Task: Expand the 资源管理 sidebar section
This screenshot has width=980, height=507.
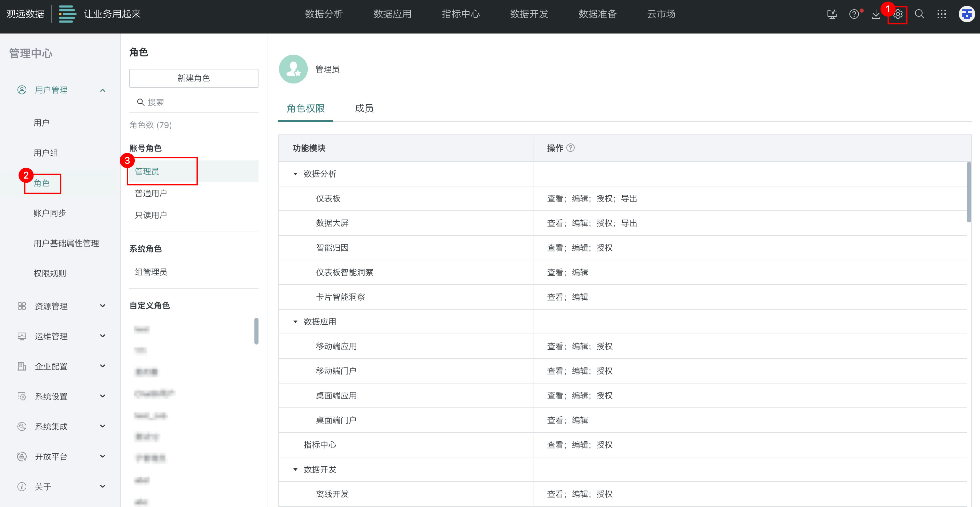Action: tap(102, 305)
